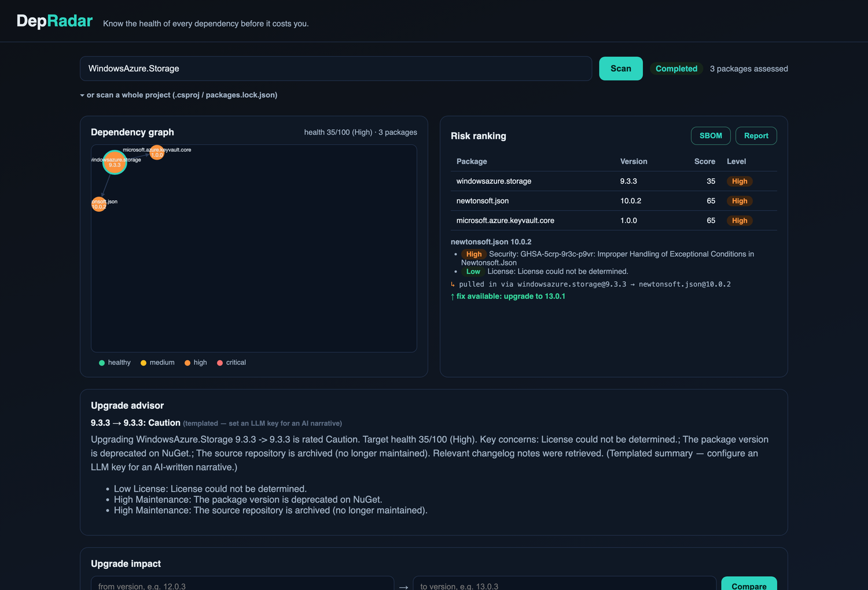The height and width of the screenshot is (590, 868).
Task: Click the medium legend yellow dot
Action: [144, 363]
